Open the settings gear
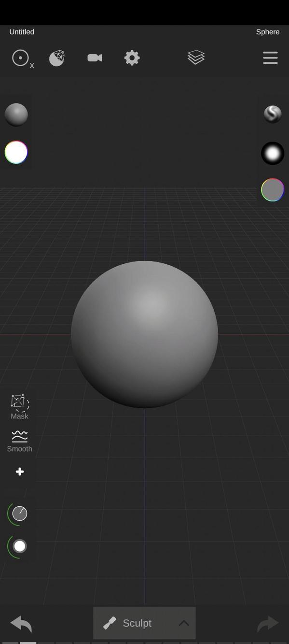289x644 pixels. coord(132,58)
